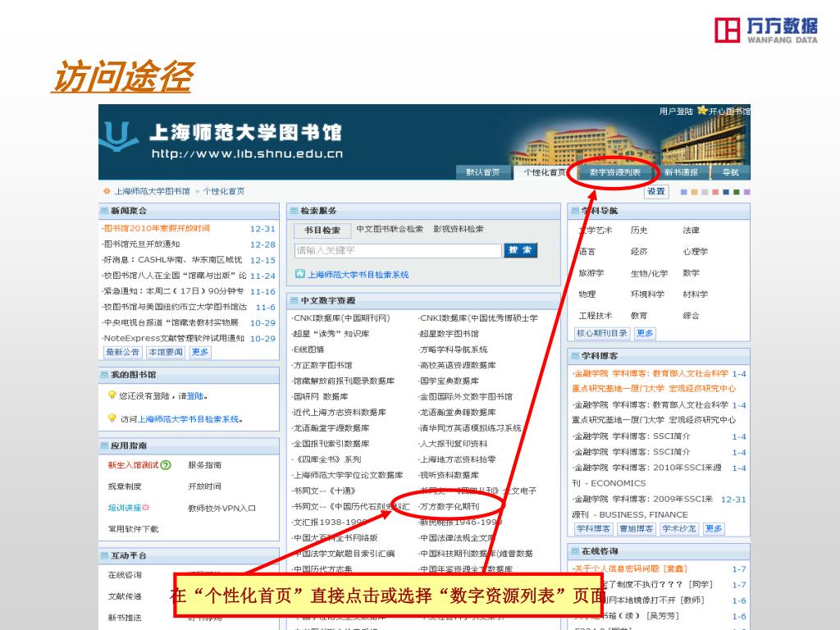Open the 万方数字化期刊 database link
The width and height of the screenshot is (840, 630).
450,506
